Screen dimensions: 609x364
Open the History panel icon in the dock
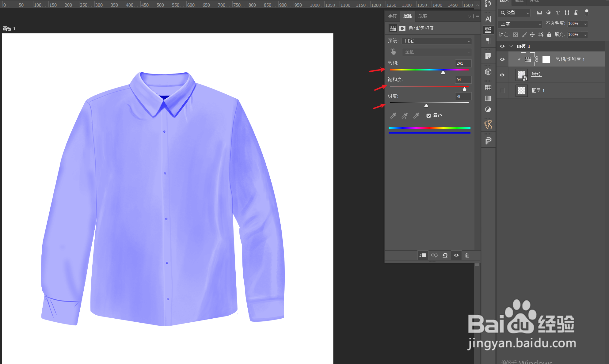(488, 4)
